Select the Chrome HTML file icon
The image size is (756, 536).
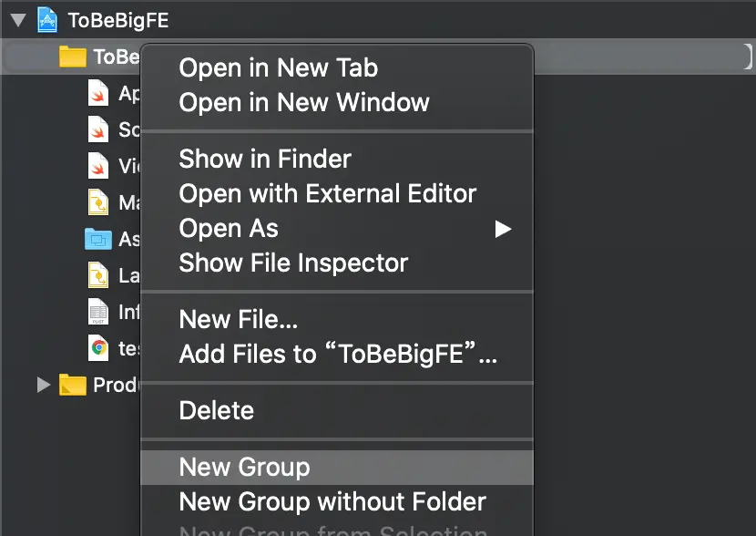[x=98, y=347]
